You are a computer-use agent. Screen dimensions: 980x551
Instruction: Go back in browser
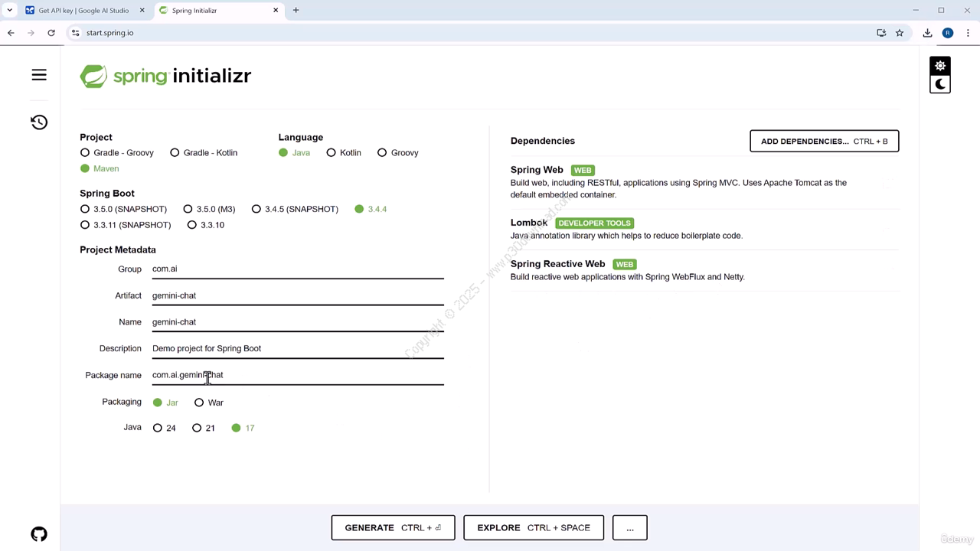[11, 33]
